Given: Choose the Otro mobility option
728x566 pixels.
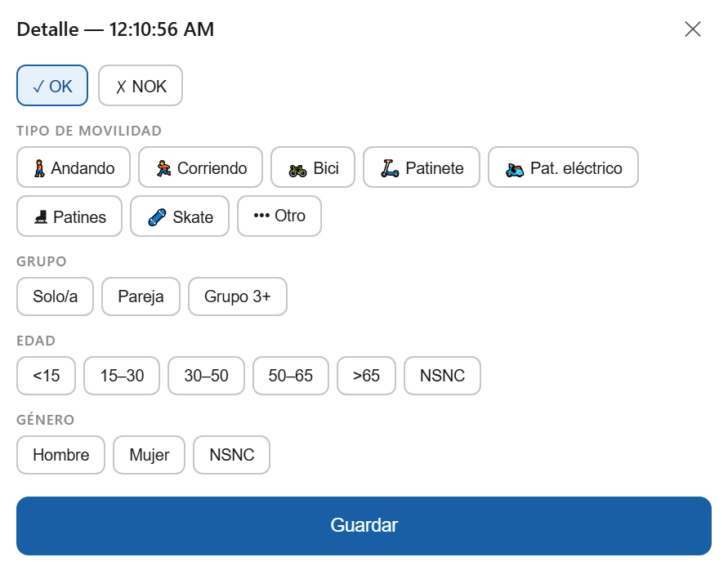Looking at the screenshot, I should [x=279, y=216].
